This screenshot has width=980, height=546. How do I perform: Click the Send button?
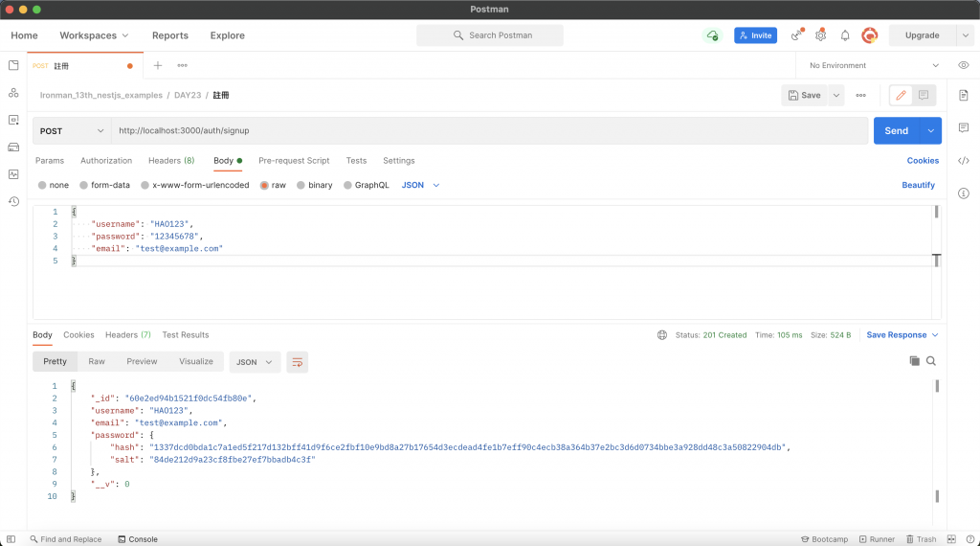coord(896,130)
